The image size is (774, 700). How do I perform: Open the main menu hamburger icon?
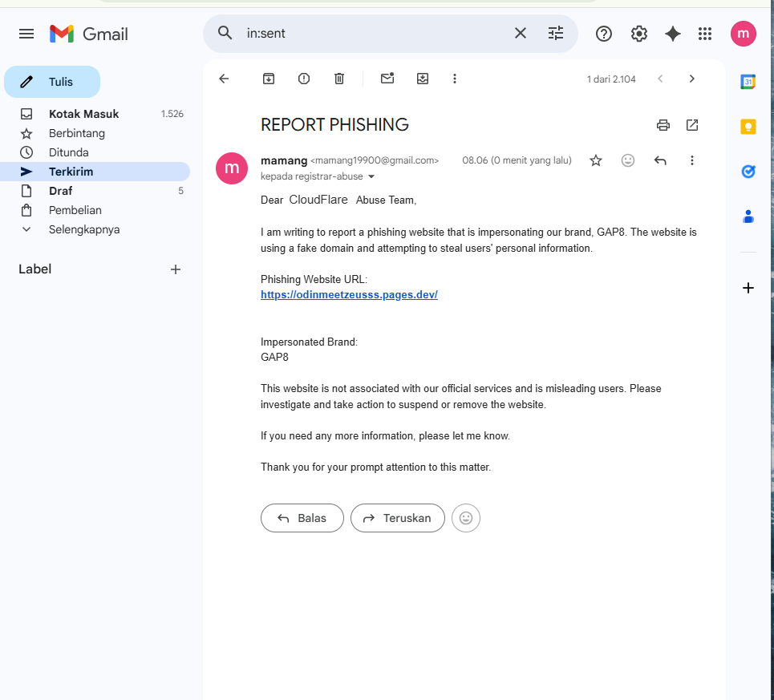(26, 34)
